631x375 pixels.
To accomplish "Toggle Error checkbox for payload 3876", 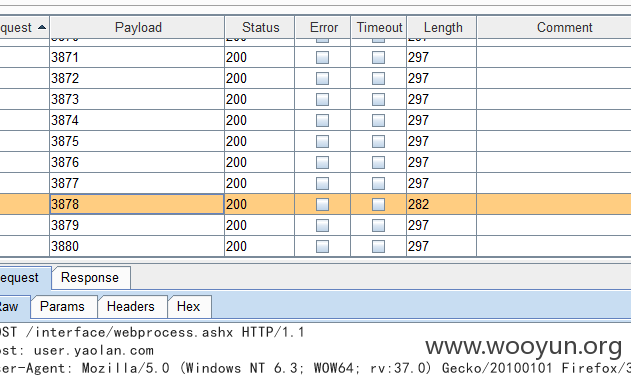I will 322,163.
